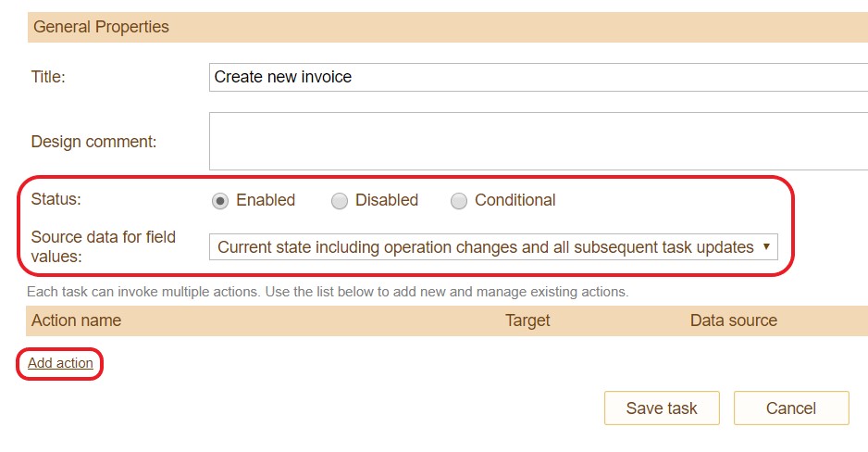Click the arrow on the source data combo box
Screen dimensions: 868x452
766,247
